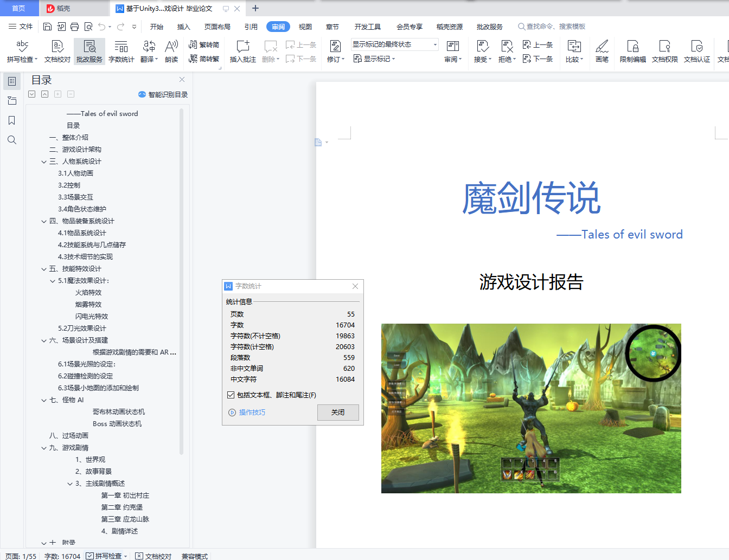
Task: Click the plus box icon in 目录 header
Action: pyautogui.click(x=57, y=94)
